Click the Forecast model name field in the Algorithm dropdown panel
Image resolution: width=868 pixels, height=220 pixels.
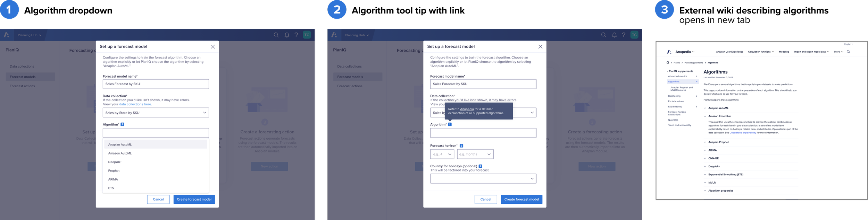[x=156, y=84]
